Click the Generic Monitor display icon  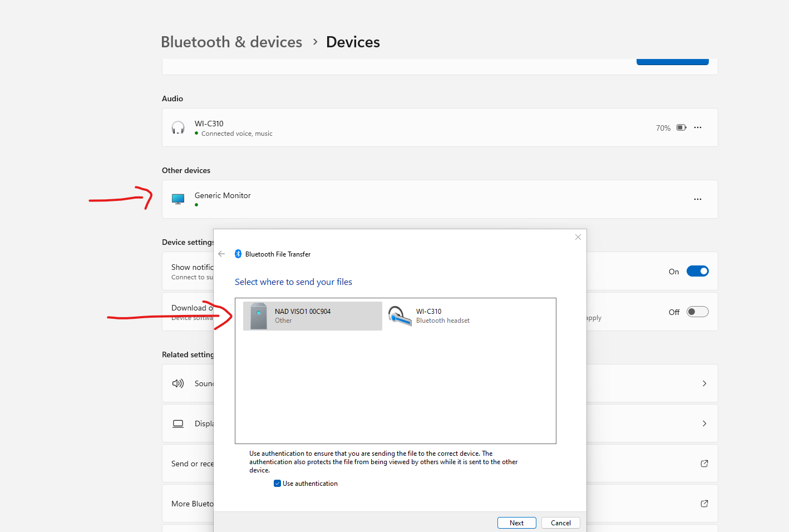pos(178,199)
